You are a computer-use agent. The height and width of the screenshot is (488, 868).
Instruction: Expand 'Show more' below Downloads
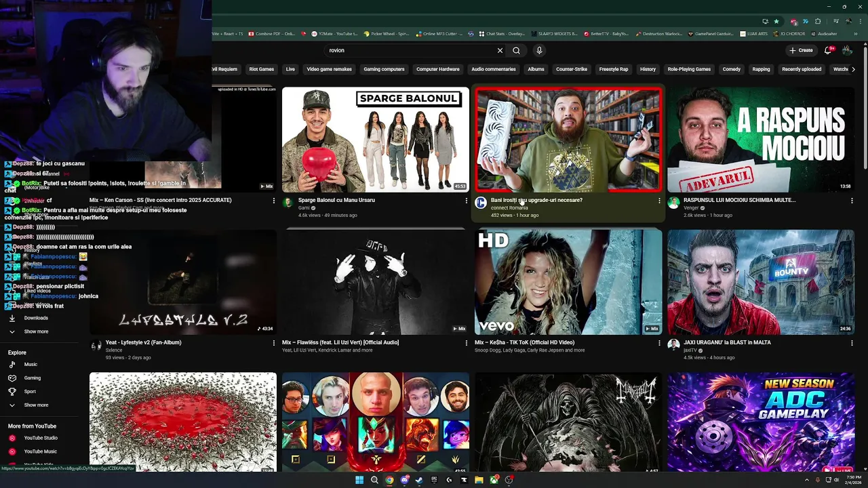pos(36,331)
